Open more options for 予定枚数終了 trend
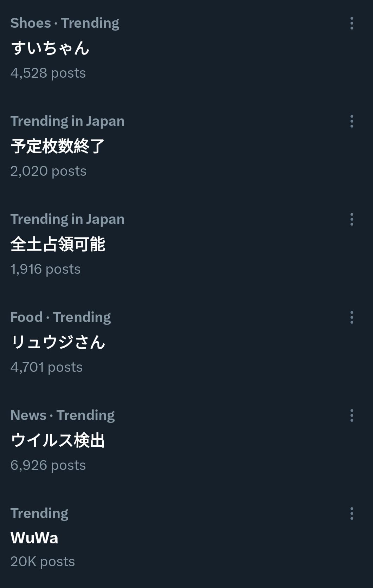Image resolution: width=373 pixels, height=588 pixels. (352, 121)
